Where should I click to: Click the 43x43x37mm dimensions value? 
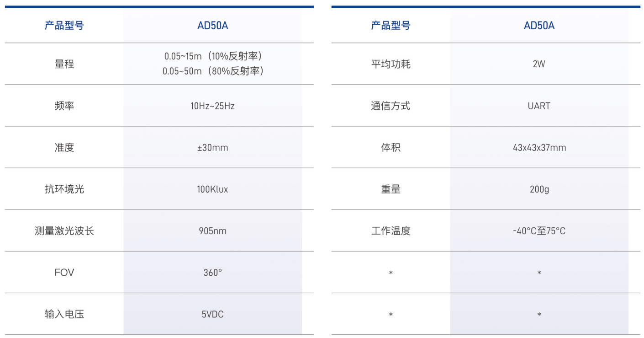(x=539, y=148)
